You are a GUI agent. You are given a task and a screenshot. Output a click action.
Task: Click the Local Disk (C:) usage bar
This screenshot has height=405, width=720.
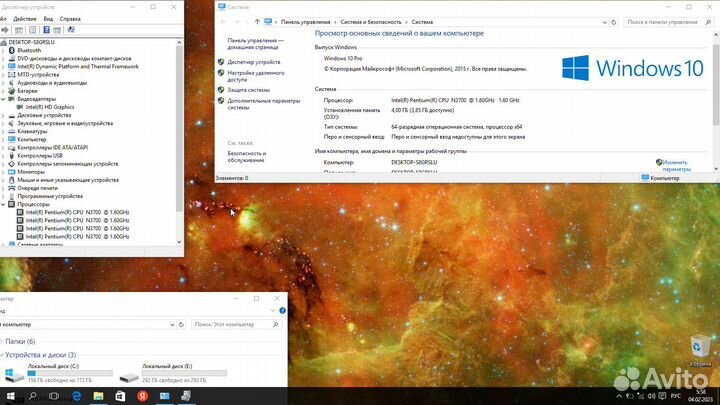(x=70, y=373)
